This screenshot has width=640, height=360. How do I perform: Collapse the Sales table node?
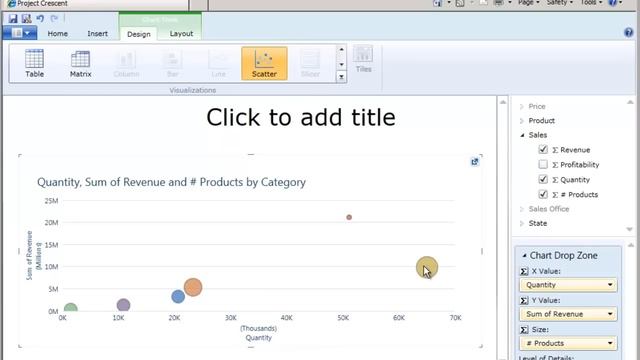tap(522, 135)
